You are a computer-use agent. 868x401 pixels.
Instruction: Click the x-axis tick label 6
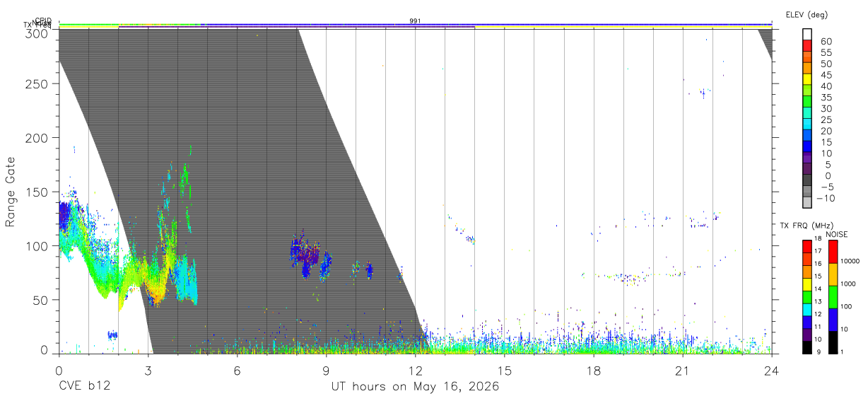[x=237, y=370]
